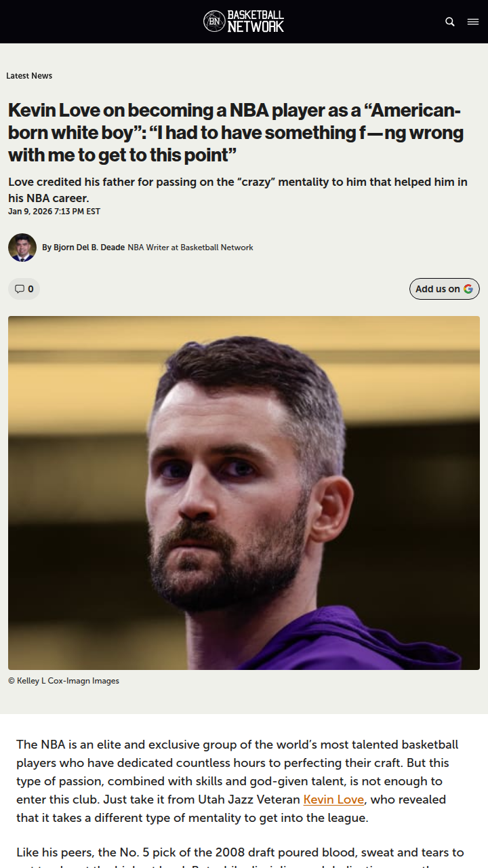Open the search magnifier icon
This screenshot has width=488, height=868.
click(450, 22)
